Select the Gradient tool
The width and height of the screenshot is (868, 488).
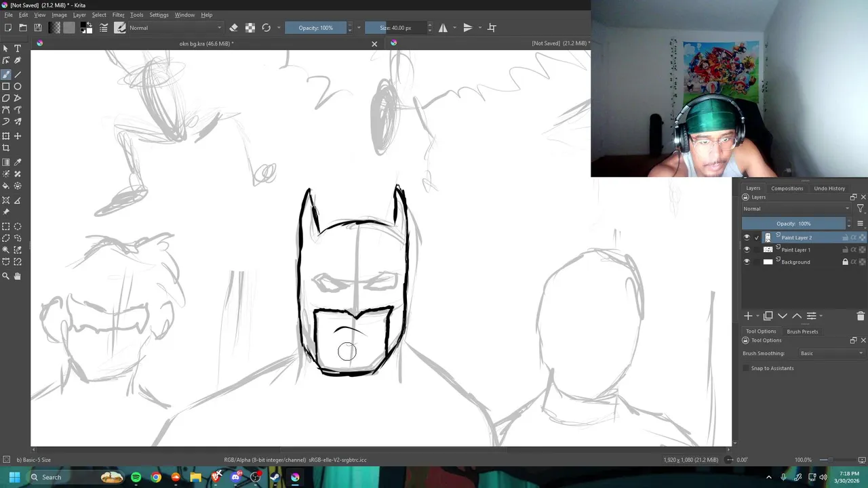pyautogui.click(x=6, y=162)
